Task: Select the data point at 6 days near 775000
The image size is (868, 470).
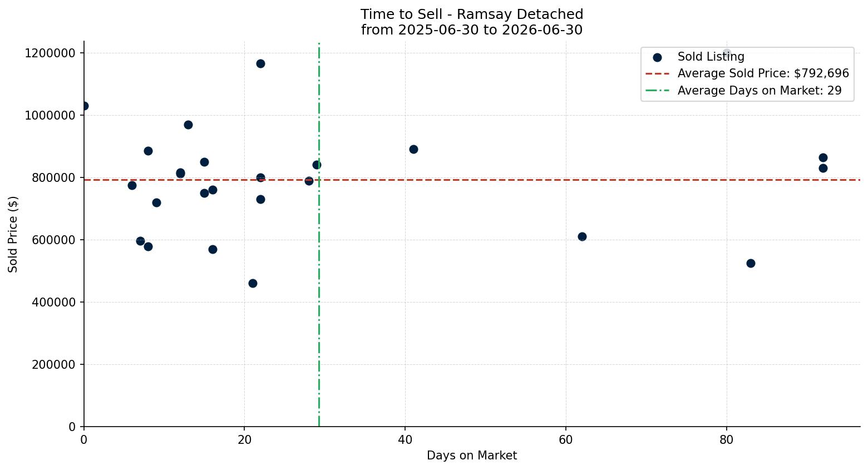Action: [132, 185]
